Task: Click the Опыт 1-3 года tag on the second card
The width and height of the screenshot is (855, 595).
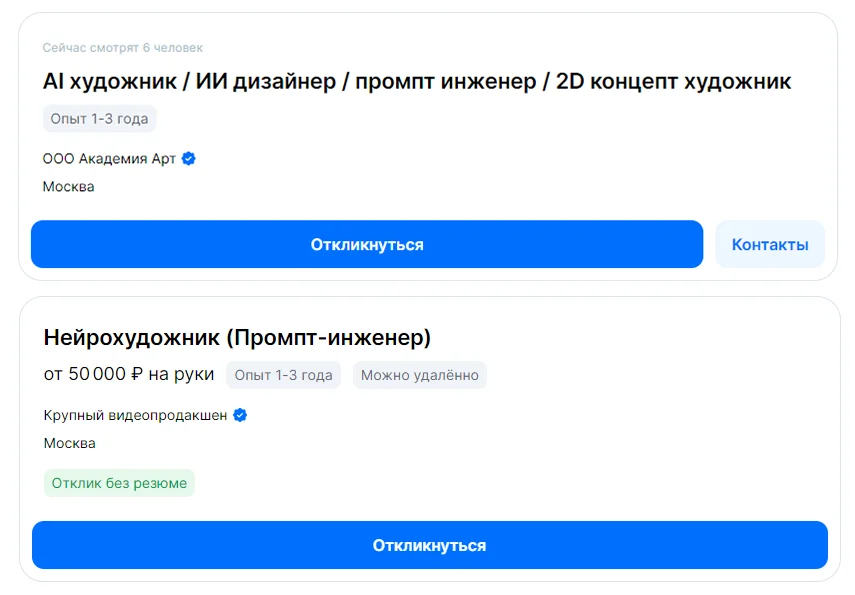Action: pyautogui.click(x=285, y=375)
